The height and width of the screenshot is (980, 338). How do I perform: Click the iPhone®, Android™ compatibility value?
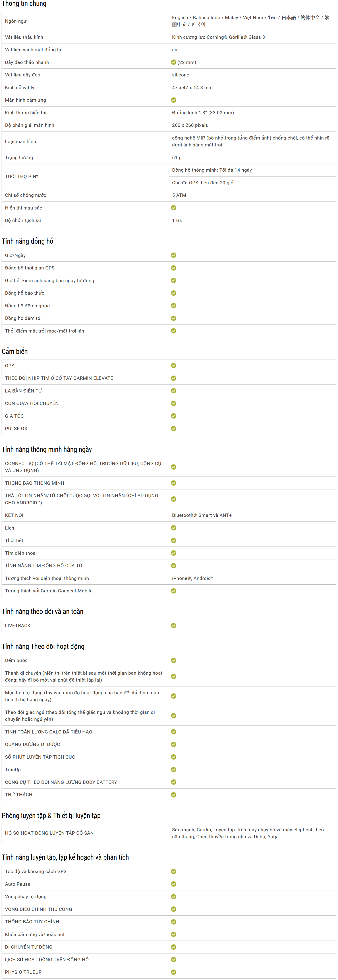(193, 578)
